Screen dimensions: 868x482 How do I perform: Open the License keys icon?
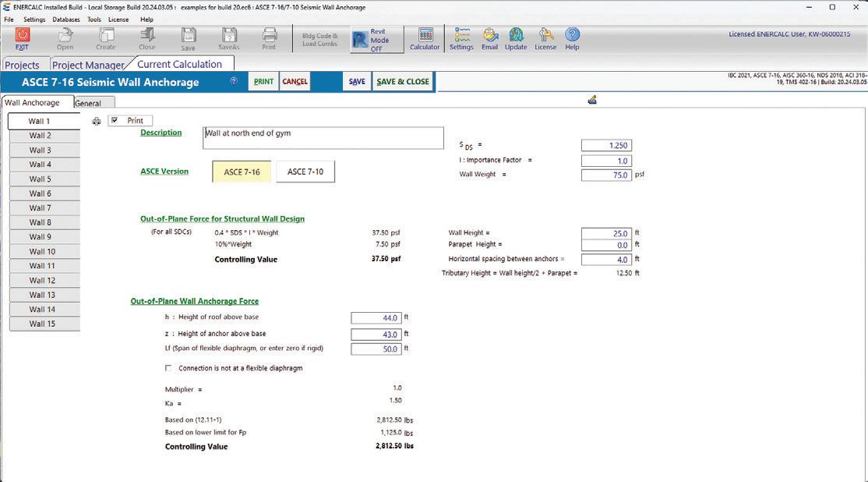[x=545, y=39]
